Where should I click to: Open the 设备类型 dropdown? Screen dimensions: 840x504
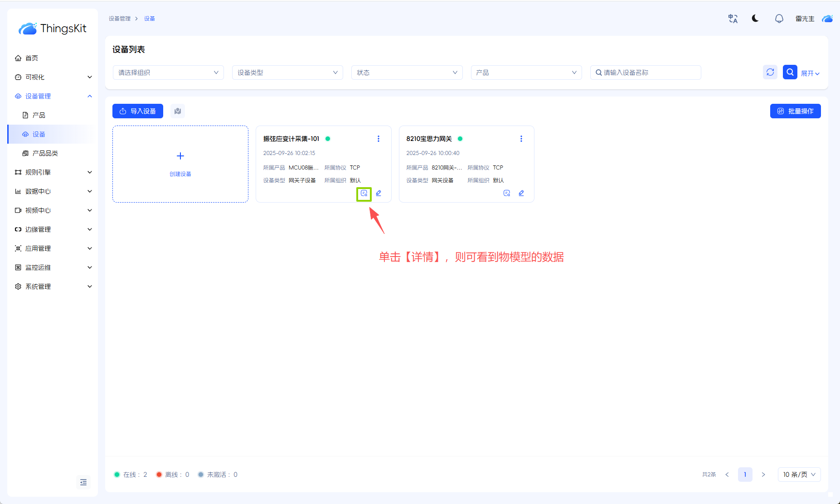287,73
